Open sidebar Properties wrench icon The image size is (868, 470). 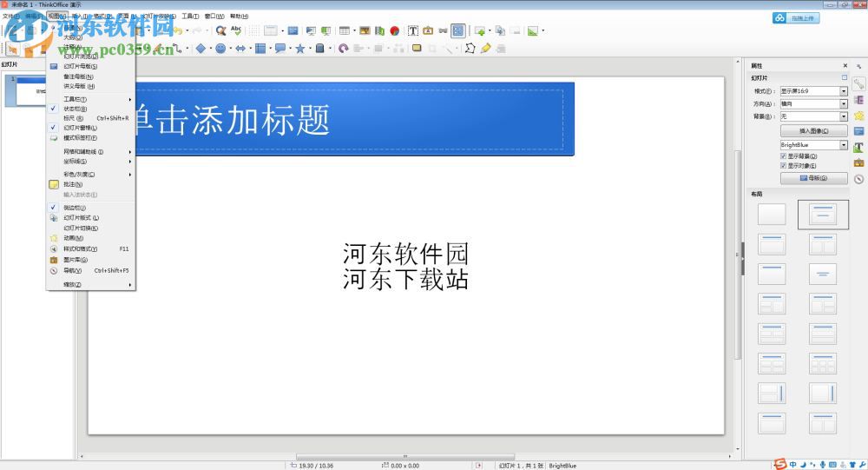coord(858,84)
